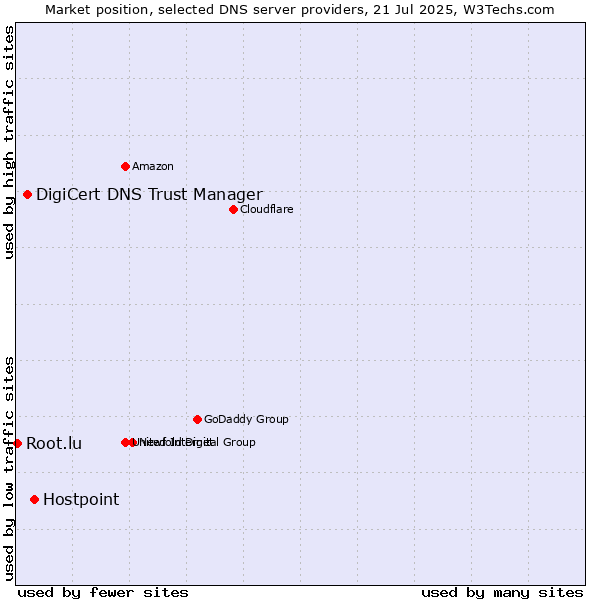Click the red Amazon data point

pos(125,166)
